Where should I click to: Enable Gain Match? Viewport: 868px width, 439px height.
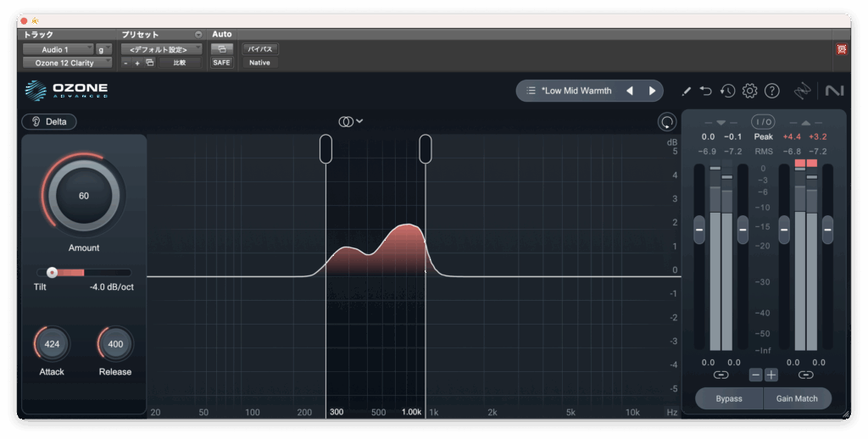[797, 398]
